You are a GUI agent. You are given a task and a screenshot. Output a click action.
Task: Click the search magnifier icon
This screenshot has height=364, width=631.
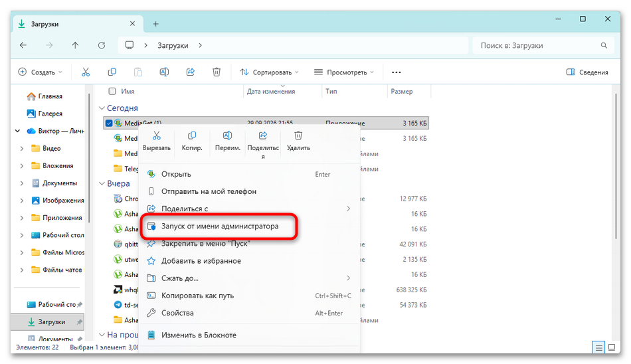[x=604, y=45]
